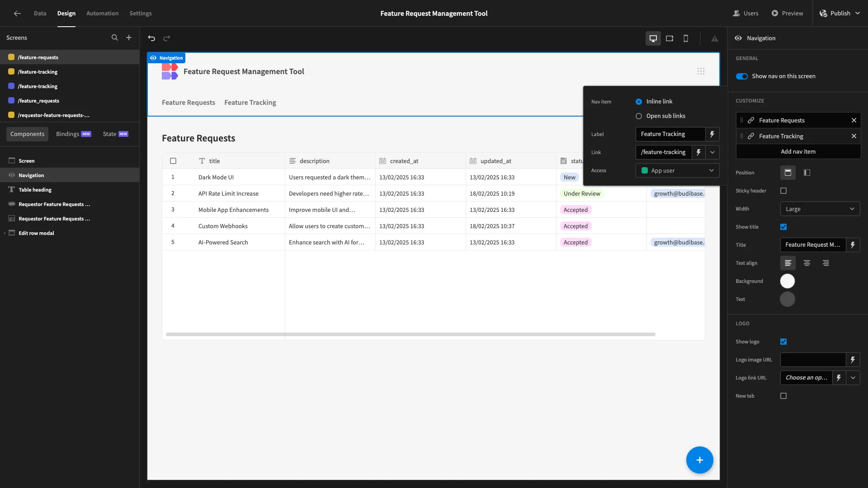The width and height of the screenshot is (868, 488).
Task: Add new screen with plus icon
Action: [x=129, y=38]
